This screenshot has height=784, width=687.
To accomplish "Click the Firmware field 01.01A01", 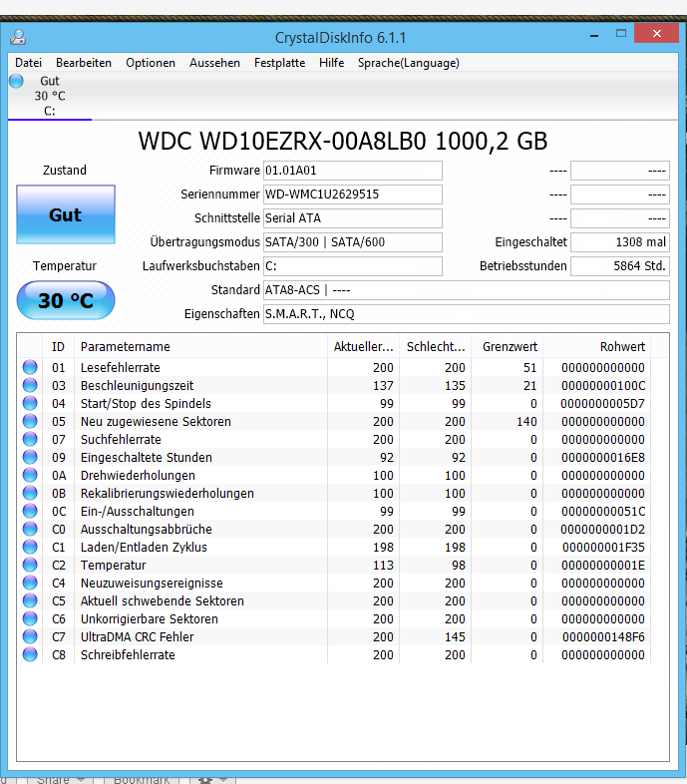I will click(x=353, y=171).
